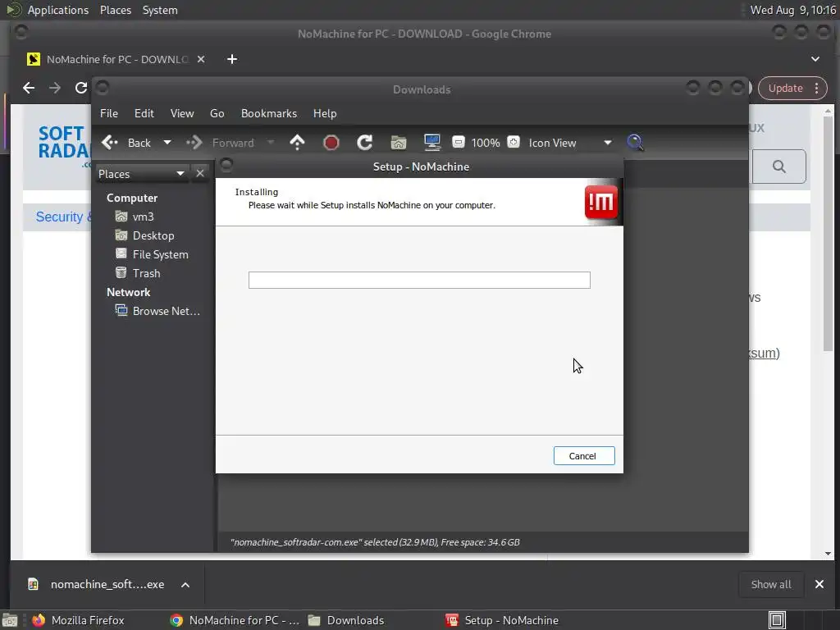Expand download item options chevron
The width and height of the screenshot is (840, 630).
click(185, 584)
